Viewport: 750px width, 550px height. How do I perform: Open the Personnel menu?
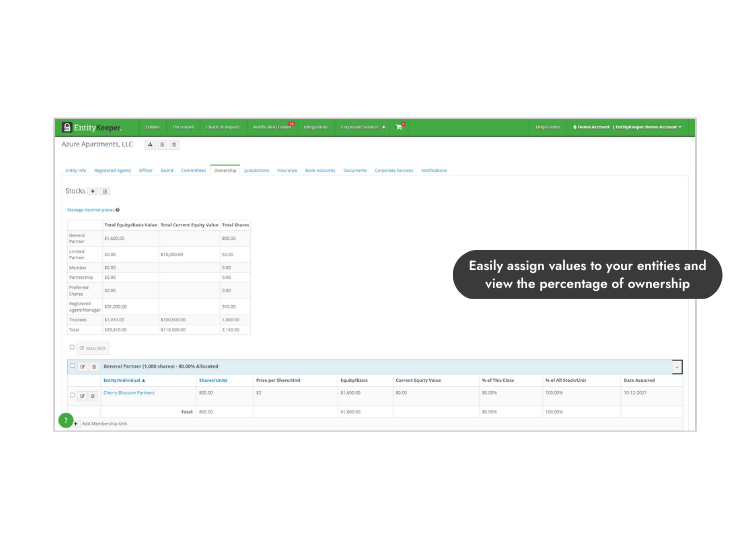(183, 127)
